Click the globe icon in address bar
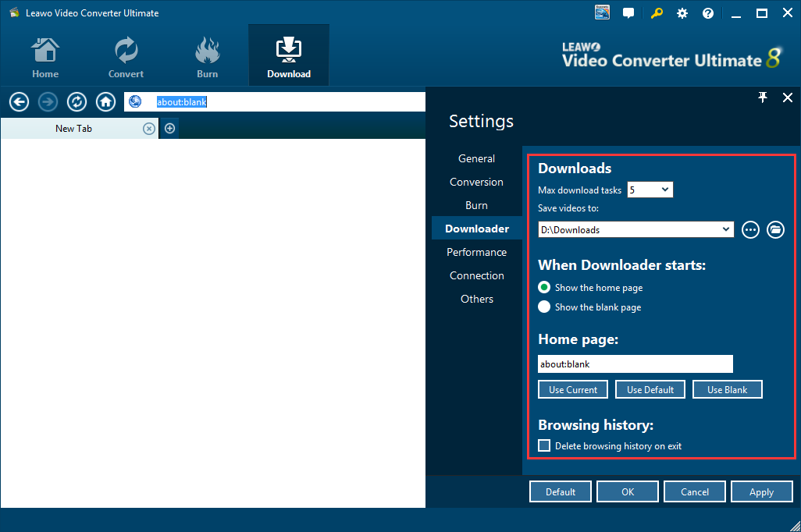Image resolution: width=801 pixels, height=532 pixels. tap(135, 101)
